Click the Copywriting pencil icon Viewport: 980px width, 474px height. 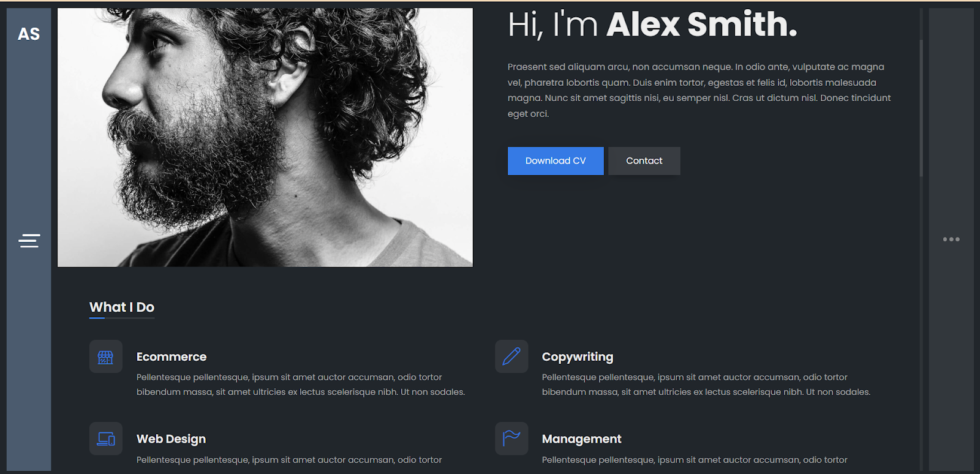[511, 356]
